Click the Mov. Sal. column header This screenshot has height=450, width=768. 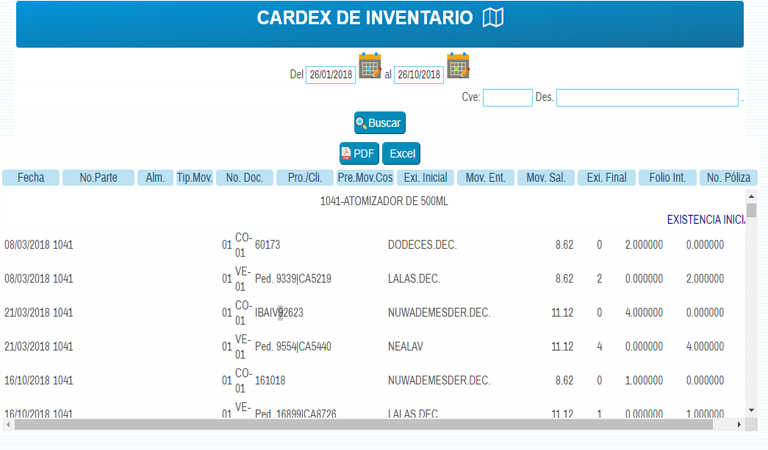tap(545, 178)
